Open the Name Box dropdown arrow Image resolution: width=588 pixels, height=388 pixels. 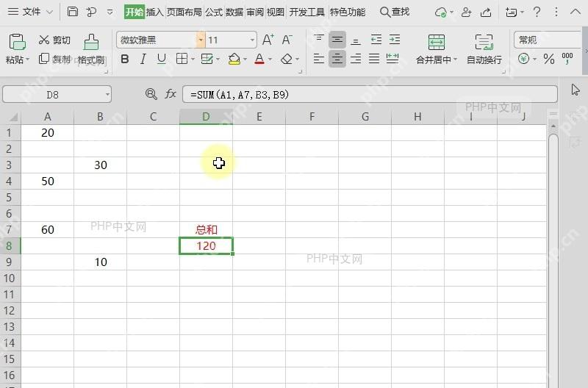click(x=107, y=95)
